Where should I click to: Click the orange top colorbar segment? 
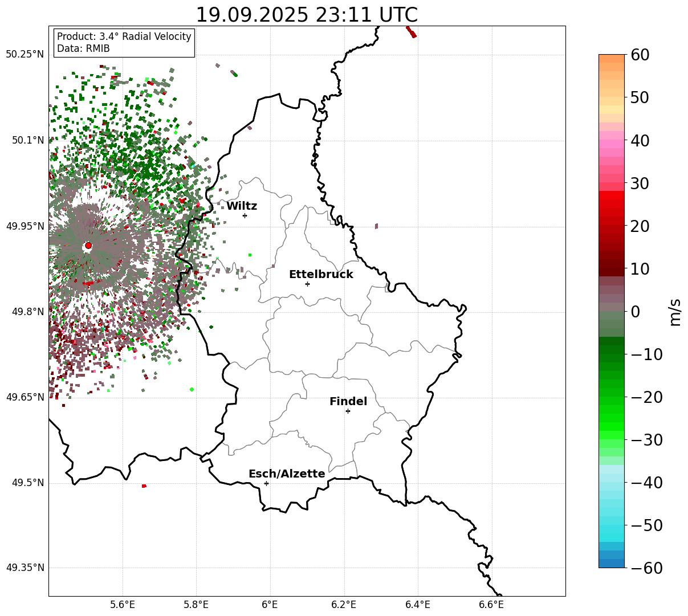612,59
